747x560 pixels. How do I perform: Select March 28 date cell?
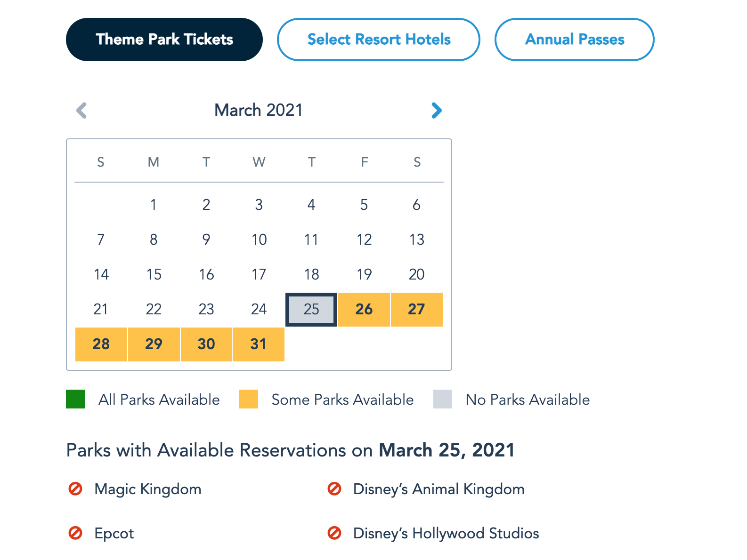pyautogui.click(x=101, y=344)
